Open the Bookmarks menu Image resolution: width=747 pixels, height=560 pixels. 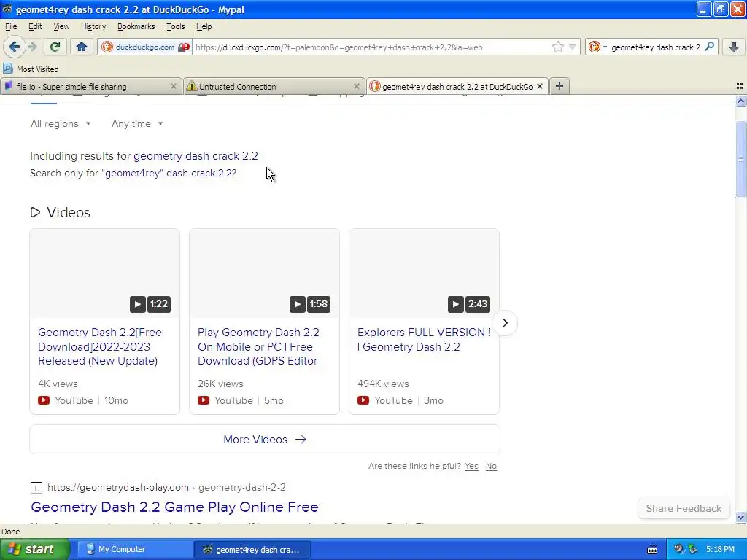click(136, 26)
